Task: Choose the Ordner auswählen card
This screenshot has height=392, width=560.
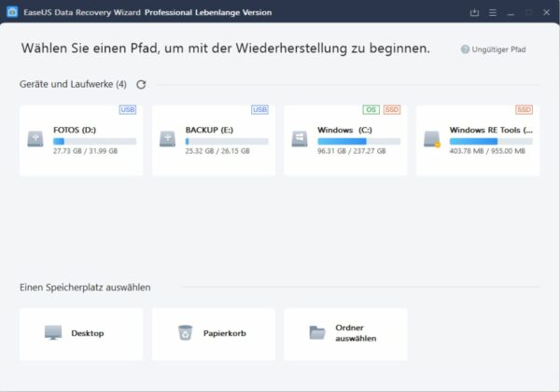Action: [345, 334]
